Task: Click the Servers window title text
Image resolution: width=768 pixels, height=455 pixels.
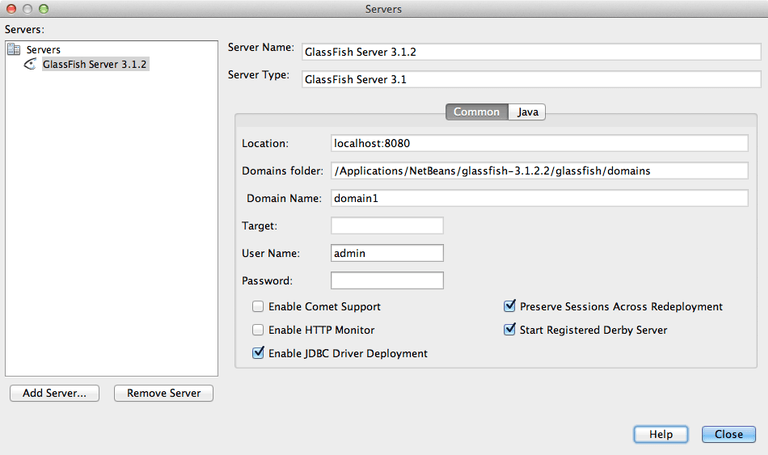Action: (x=383, y=9)
